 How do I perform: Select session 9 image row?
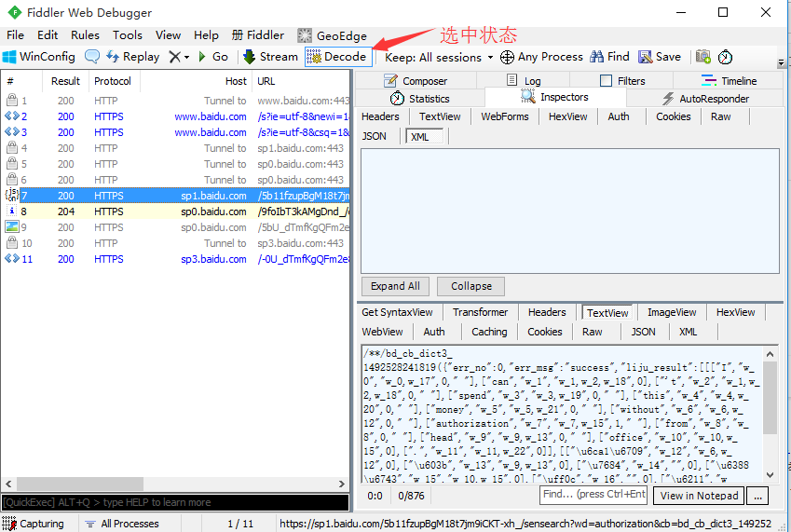coord(175,227)
